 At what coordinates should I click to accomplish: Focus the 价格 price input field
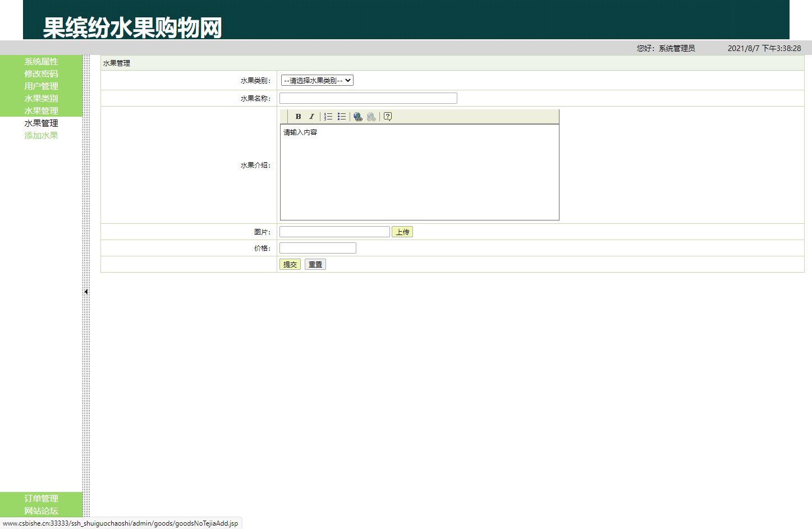point(318,248)
